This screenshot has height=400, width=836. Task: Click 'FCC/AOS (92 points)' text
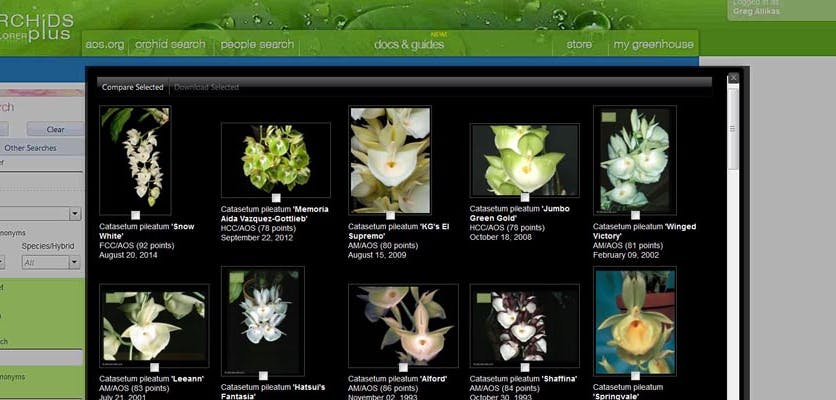click(136, 246)
